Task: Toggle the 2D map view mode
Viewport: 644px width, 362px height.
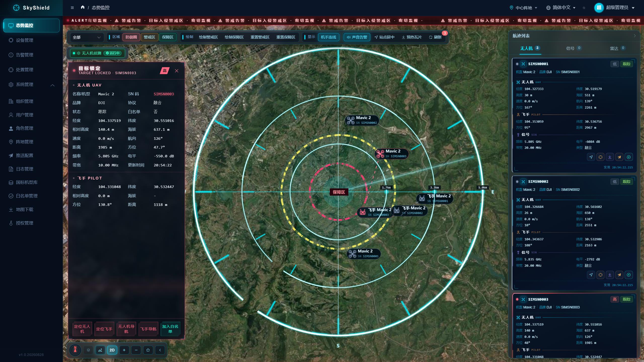Action: pyautogui.click(x=112, y=350)
